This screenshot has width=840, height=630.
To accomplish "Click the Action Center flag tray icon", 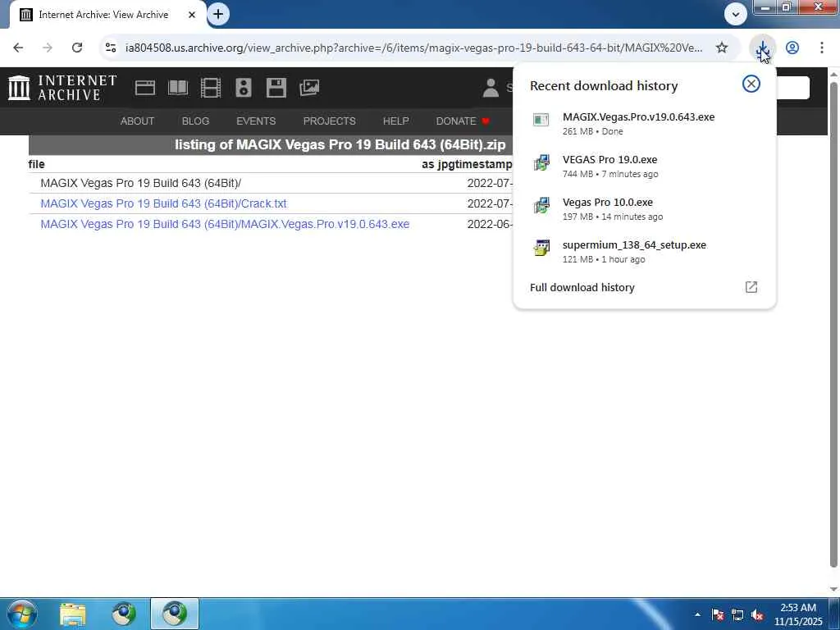I will point(718,614).
